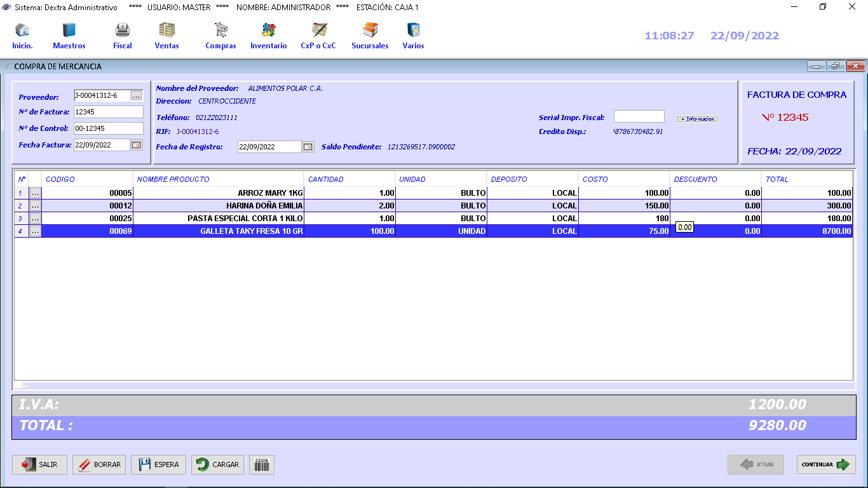This screenshot has height=488, width=868.
Task: Click code cell 00012
Action: coord(87,206)
